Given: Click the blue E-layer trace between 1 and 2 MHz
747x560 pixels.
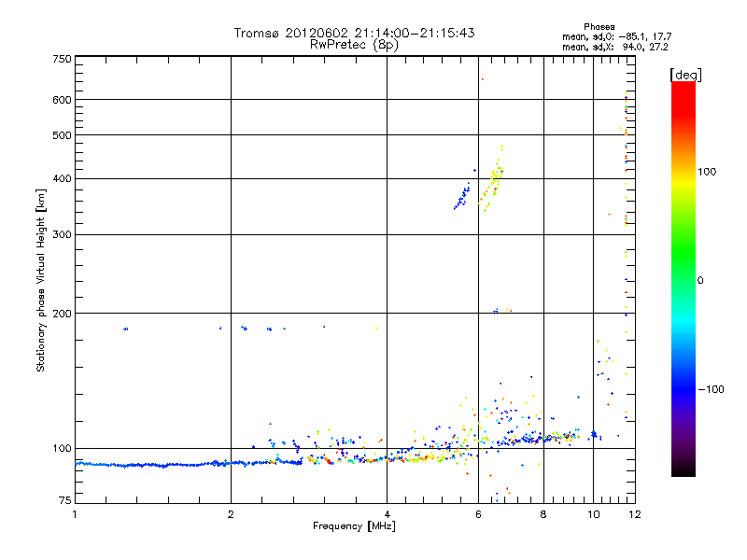Looking at the screenshot, I should tap(152, 464).
